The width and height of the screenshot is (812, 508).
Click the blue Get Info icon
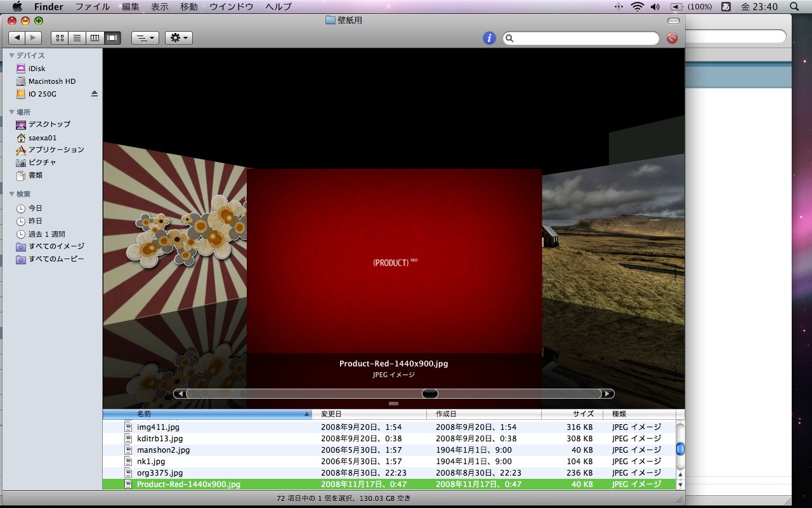point(489,38)
